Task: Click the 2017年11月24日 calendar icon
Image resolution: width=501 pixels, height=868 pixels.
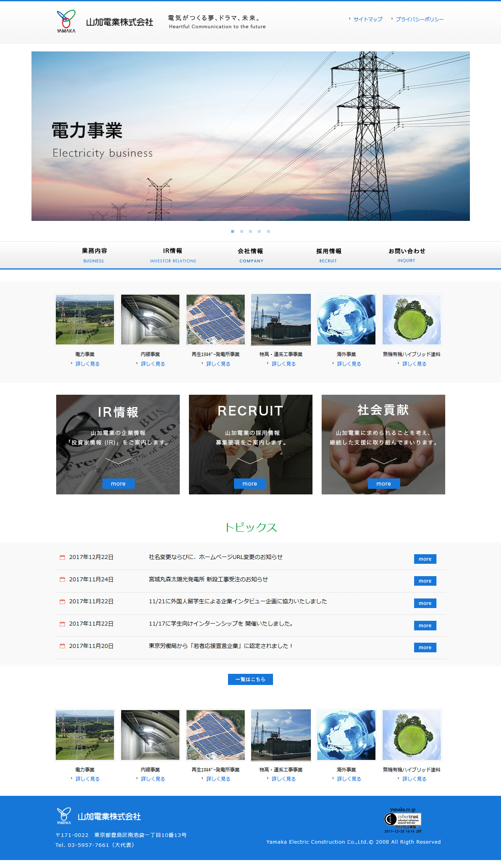Action: point(62,579)
